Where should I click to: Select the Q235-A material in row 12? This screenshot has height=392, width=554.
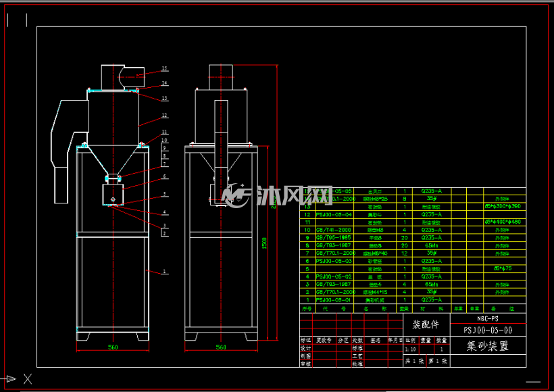[432, 214]
